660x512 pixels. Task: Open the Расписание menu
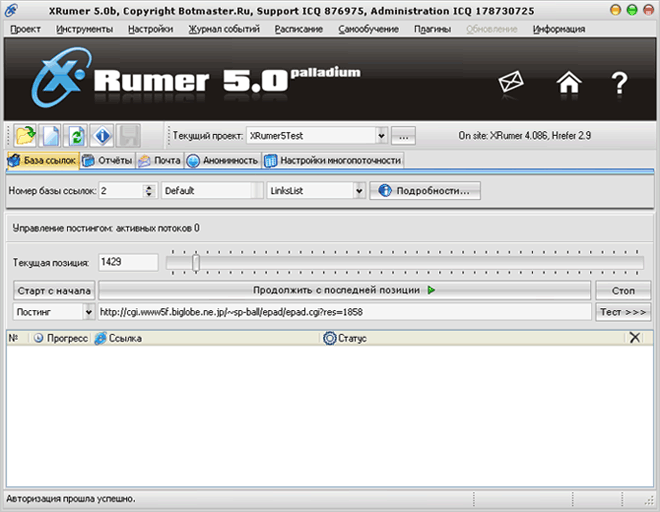299,29
